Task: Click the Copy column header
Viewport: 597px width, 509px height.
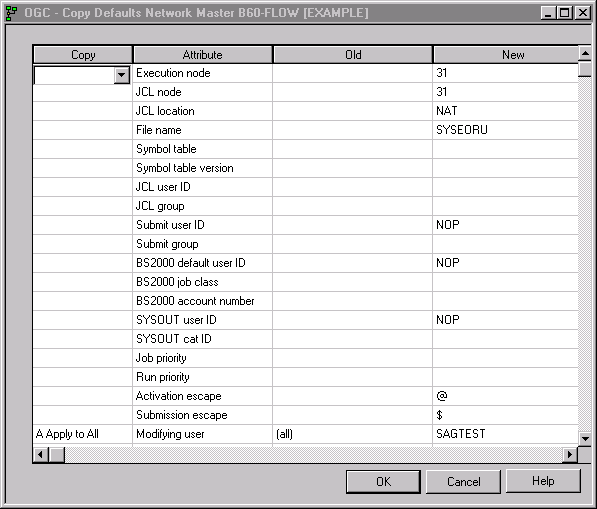Action: (83, 54)
